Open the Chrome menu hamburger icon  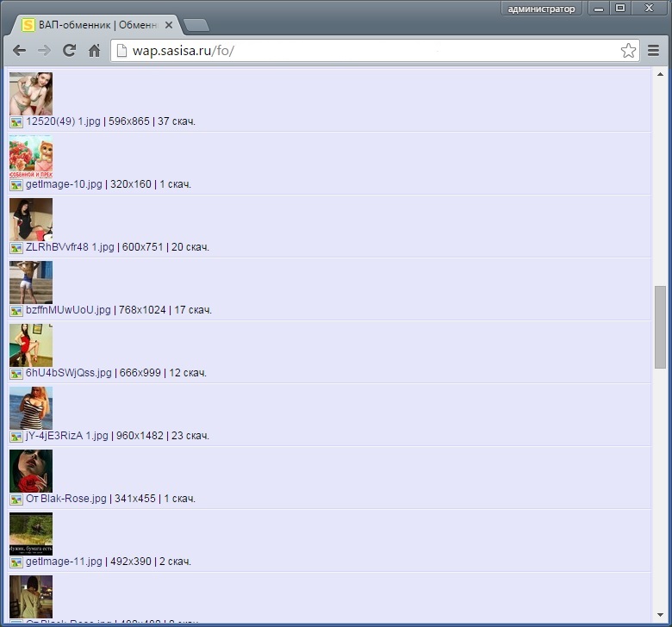click(653, 51)
